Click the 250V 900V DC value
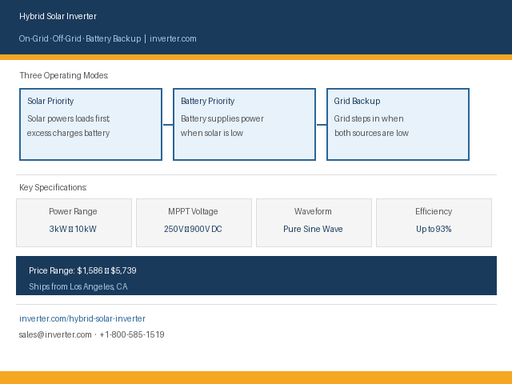Image resolution: width=512 pixels, height=384 pixels. pyautogui.click(x=193, y=229)
